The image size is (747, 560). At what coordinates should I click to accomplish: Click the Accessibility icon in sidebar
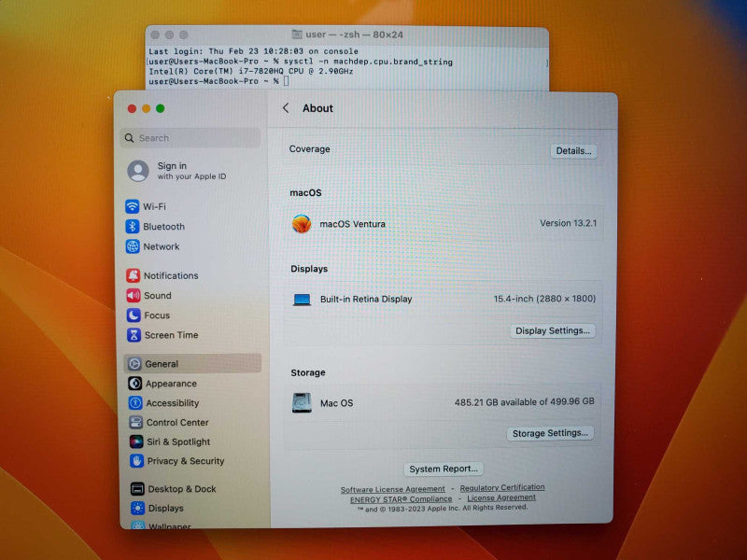(135, 403)
